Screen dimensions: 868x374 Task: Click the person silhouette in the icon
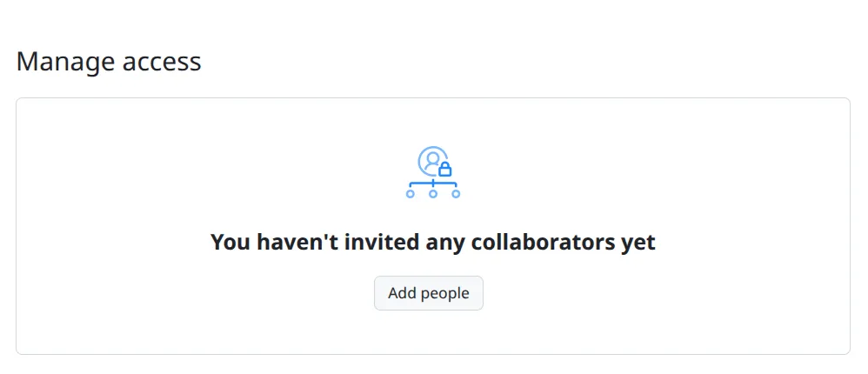click(431, 161)
